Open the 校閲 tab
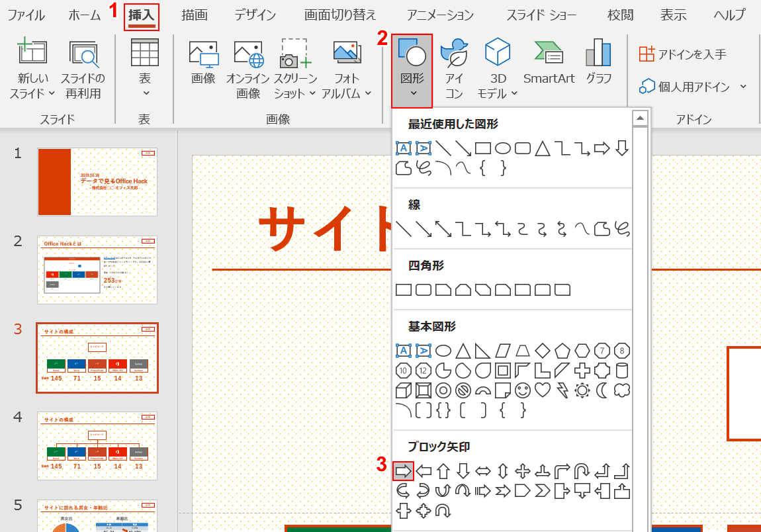 pyautogui.click(x=620, y=15)
